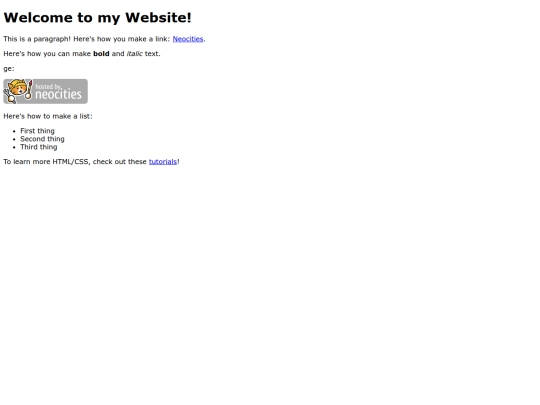Click the hosted by Neocities badge image

tap(45, 91)
